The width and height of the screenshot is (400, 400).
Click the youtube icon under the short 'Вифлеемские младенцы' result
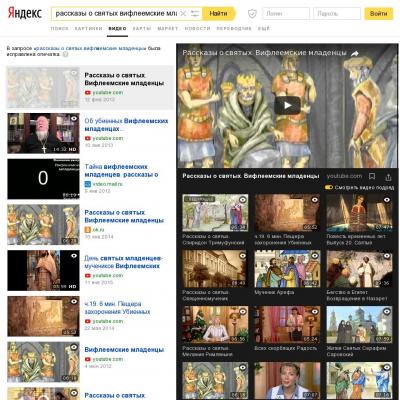coord(88,359)
